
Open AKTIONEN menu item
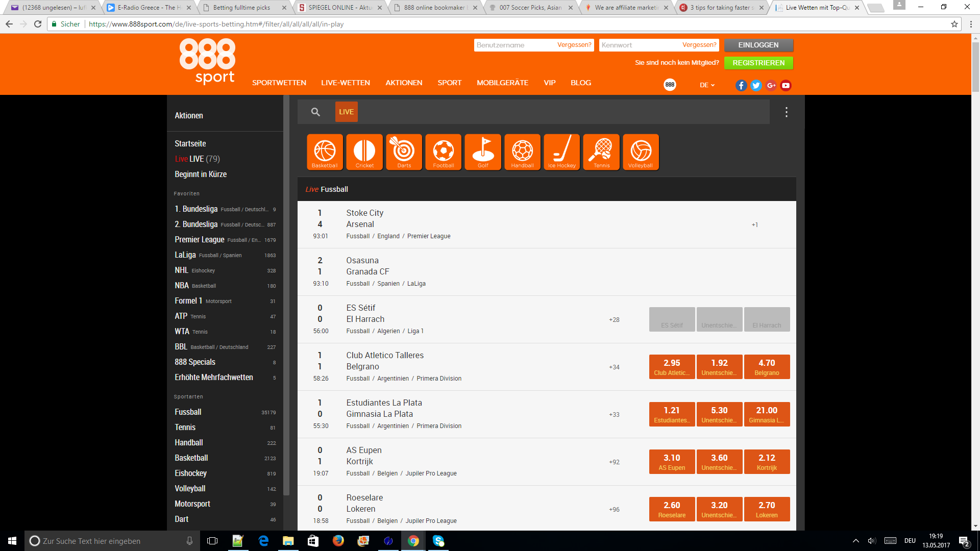(404, 83)
